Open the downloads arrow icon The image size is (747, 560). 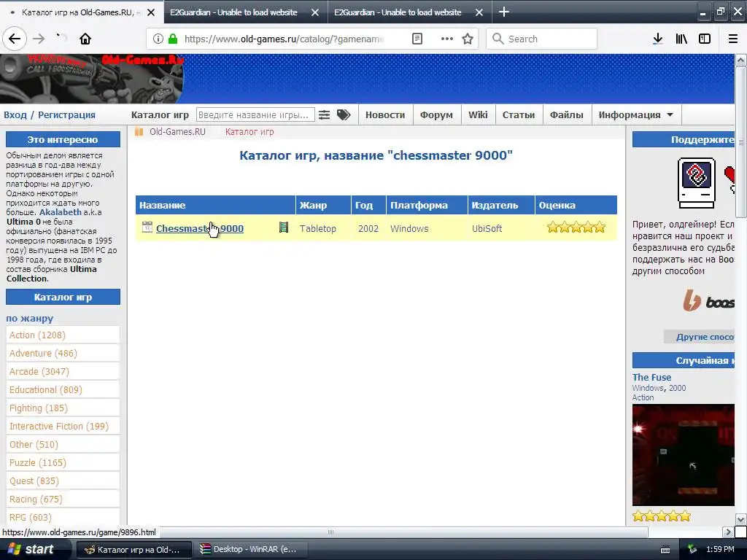point(658,39)
